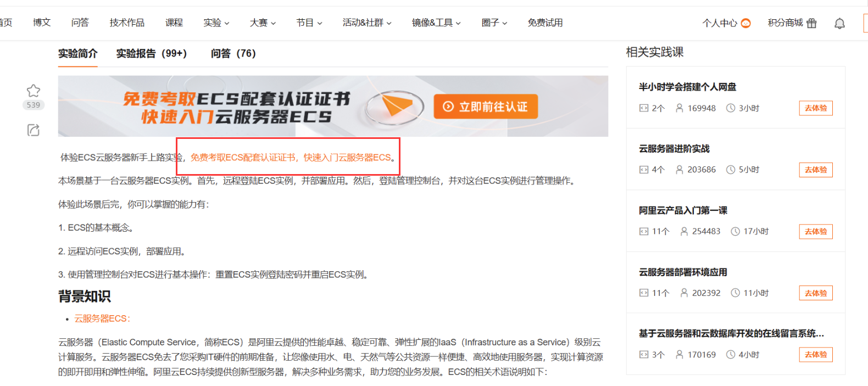Click the clock icon next to 11小时
The height and width of the screenshot is (386, 868).
[x=735, y=293]
